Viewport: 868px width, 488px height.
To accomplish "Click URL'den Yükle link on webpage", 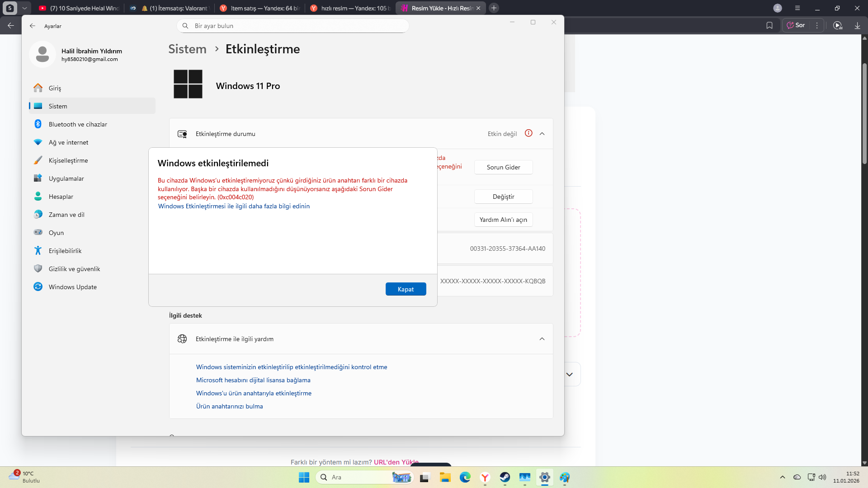I will point(396,462).
